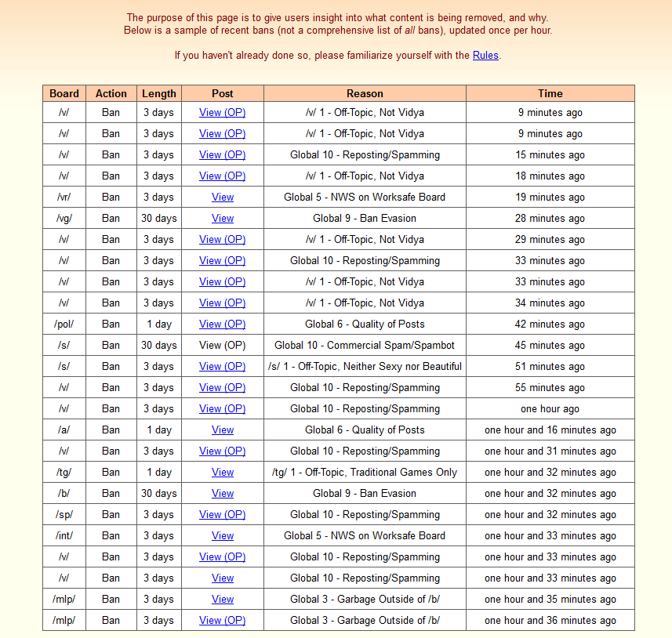Open View (OP) for /v/ ban 55 minutes ago
Screen dimensions: 672x638
222,388
